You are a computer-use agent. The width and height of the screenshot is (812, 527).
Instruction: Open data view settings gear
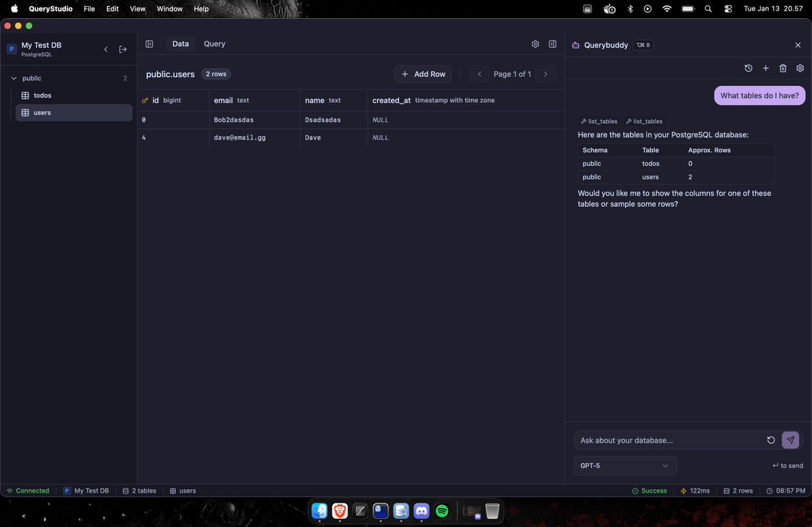click(x=535, y=44)
